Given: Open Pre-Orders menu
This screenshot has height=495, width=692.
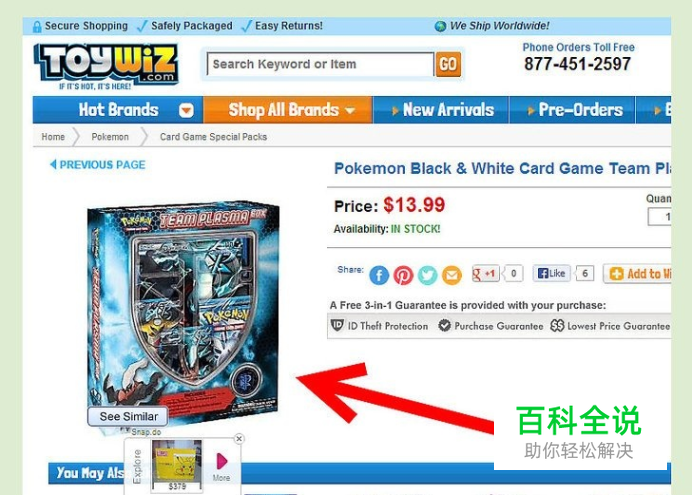Looking at the screenshot, I should (x=573, y=109).
